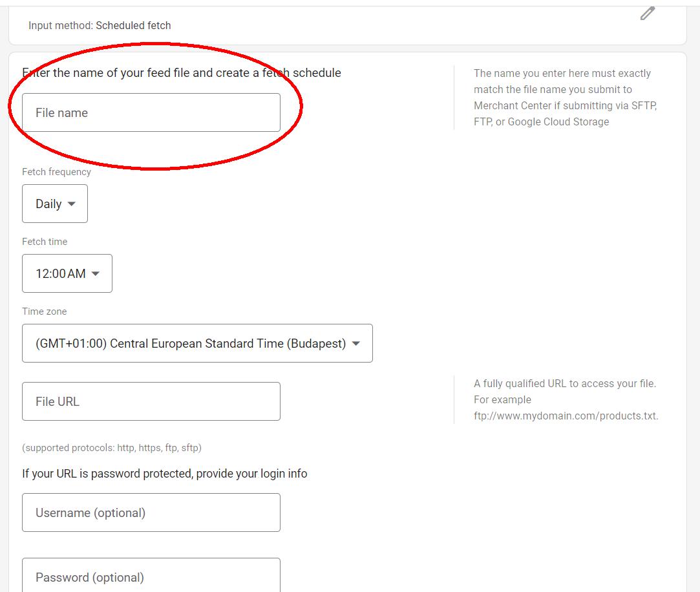Screen dimensions: 700x592
Task: Click the "Input method: Scheduled fetch" text
Action: point(100,26)
